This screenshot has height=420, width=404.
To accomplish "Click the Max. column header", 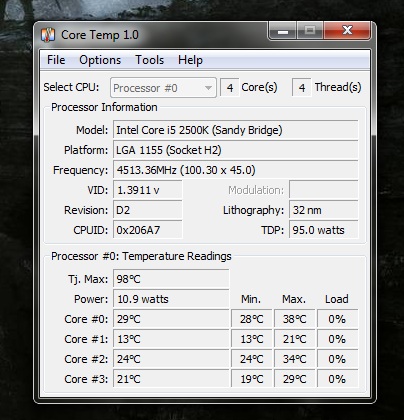I will click(294, 299).
